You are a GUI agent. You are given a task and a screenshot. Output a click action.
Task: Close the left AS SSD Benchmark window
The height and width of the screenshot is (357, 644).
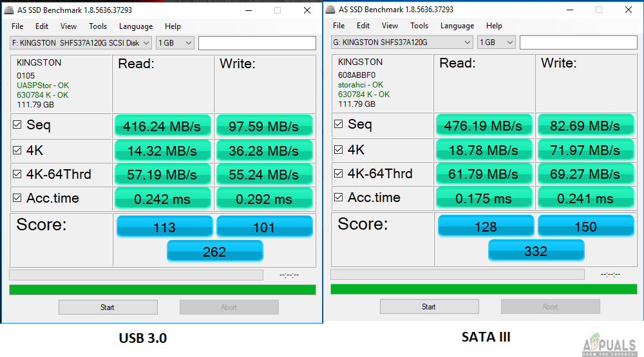(x=307, y=10)
